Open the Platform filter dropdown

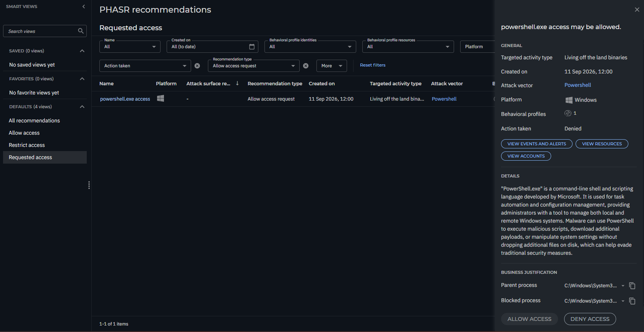click(477, 47)
